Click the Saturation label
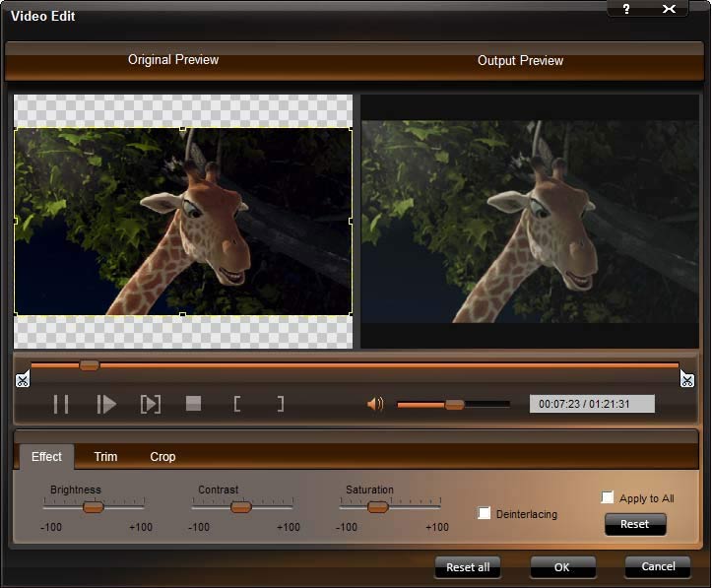This screenshot has height=588, width=712. (x=369, y=490)
